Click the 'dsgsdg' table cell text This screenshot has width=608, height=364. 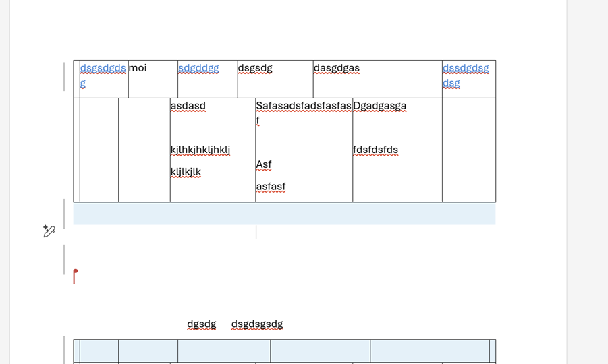click(x=255, y=68)
